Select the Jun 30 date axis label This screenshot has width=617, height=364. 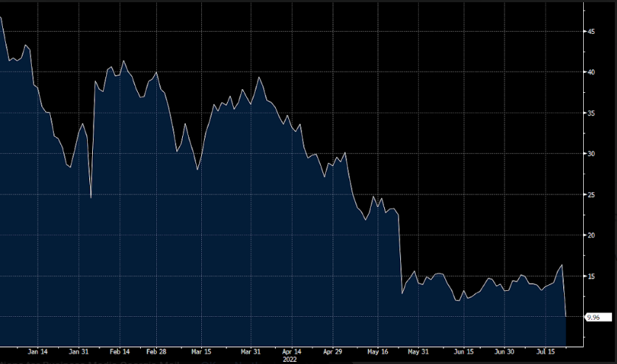tap(506, 351)
